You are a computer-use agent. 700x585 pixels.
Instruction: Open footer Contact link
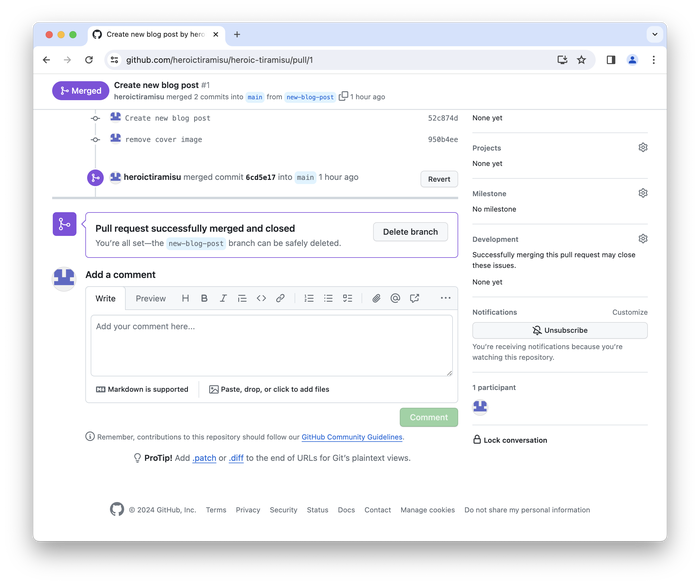point(378,510)
